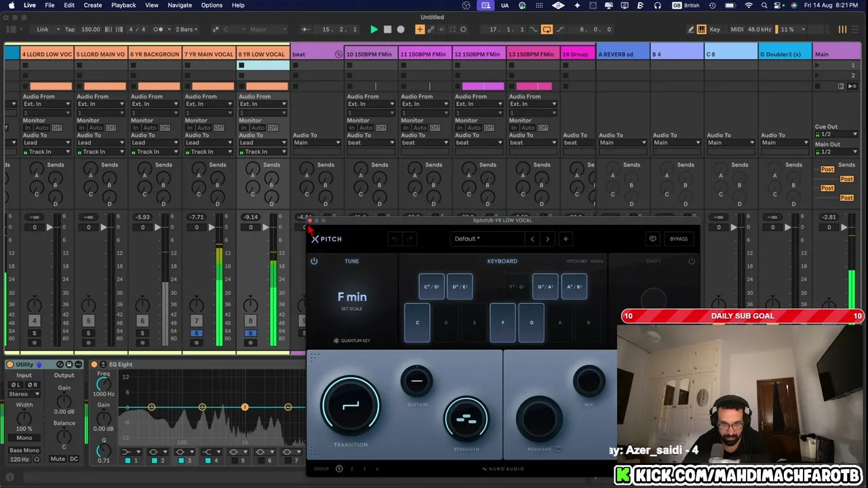Screen dimensions: 868x488
Task: Click the Xpitch Undo arrow
Action: tap(394, 239)
